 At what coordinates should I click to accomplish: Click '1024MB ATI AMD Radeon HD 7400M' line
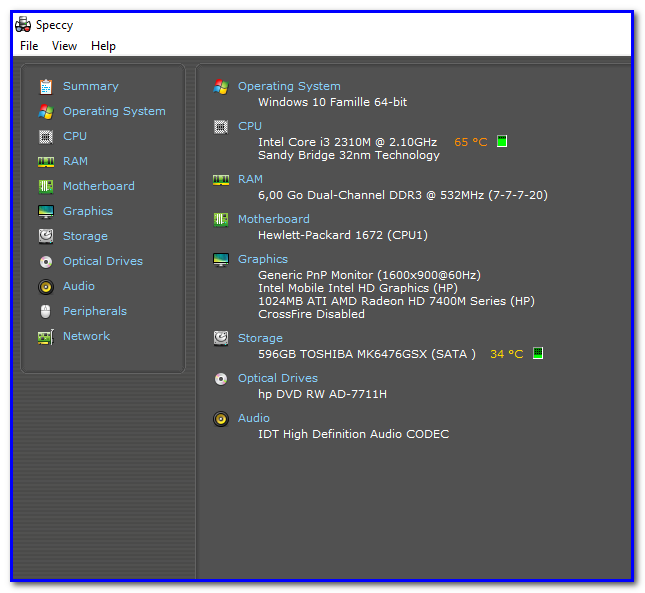point(396,301)
